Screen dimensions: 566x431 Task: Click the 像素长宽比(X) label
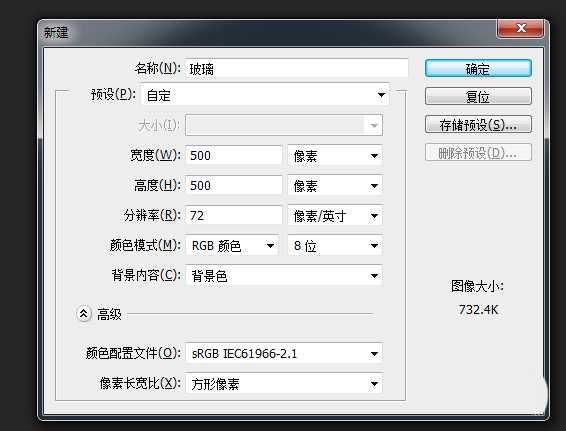pyautogui.click(x=140, y=383)
